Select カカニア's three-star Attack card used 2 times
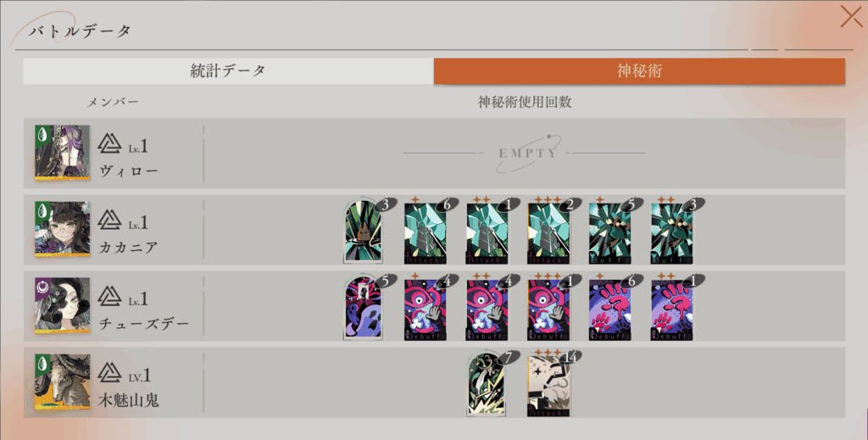 click(x=548, y=230)
